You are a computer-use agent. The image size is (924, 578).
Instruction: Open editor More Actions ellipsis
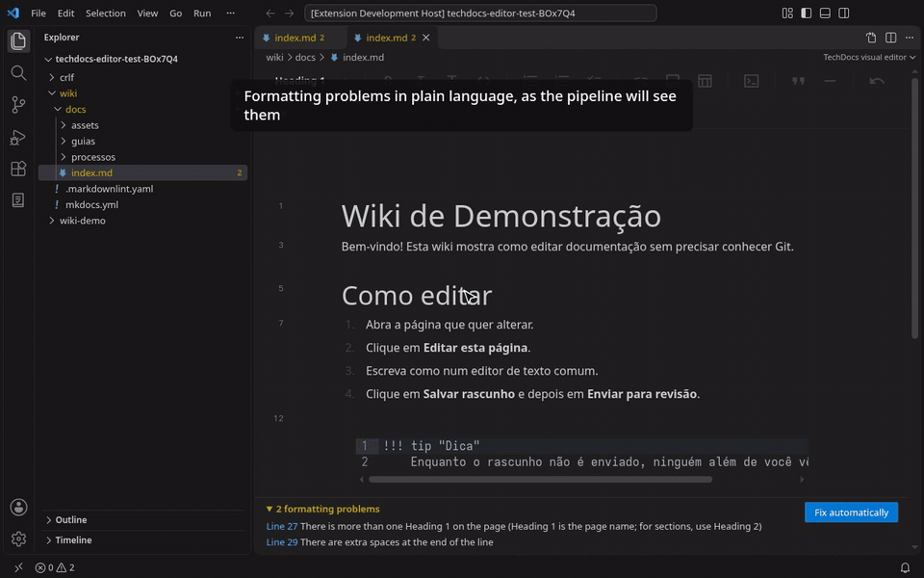(x=910, y=38)
